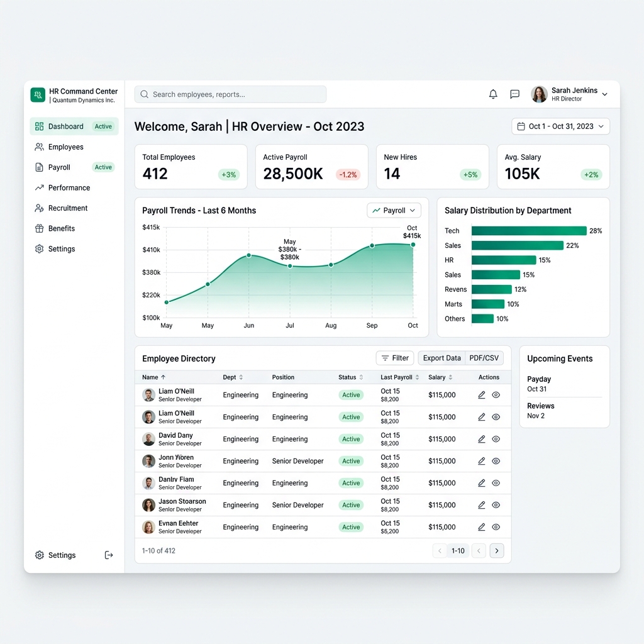Expand the Oct 1 - Oct 31, 2023 date range dropdown

pyautogui.click(x=560, y=126)
